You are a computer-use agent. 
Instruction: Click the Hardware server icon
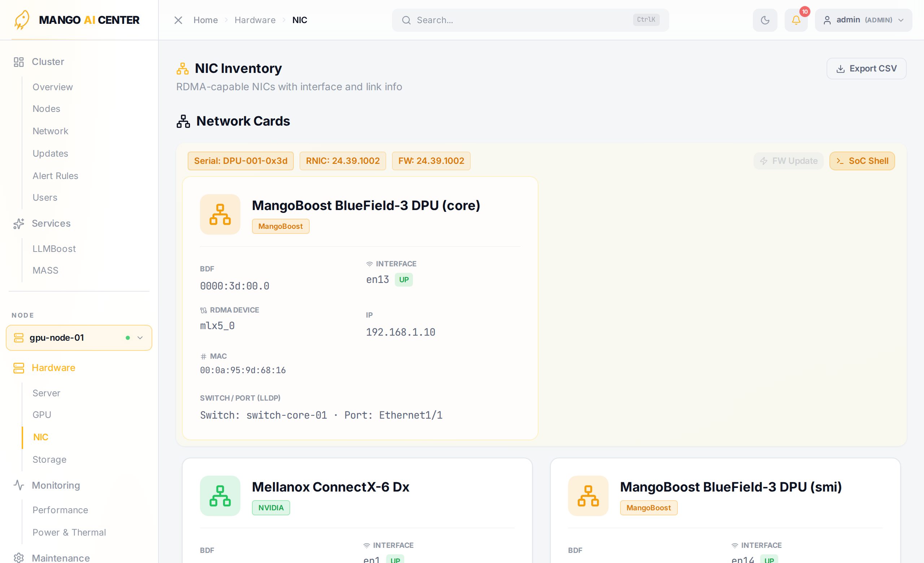click(19, 368)
